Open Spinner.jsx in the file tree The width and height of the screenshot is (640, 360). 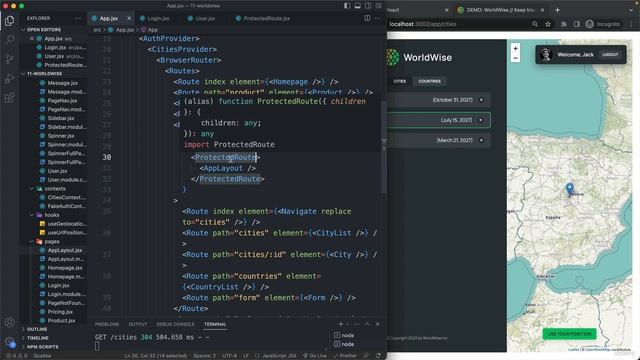pyautogui.click(x=61, y=136)
